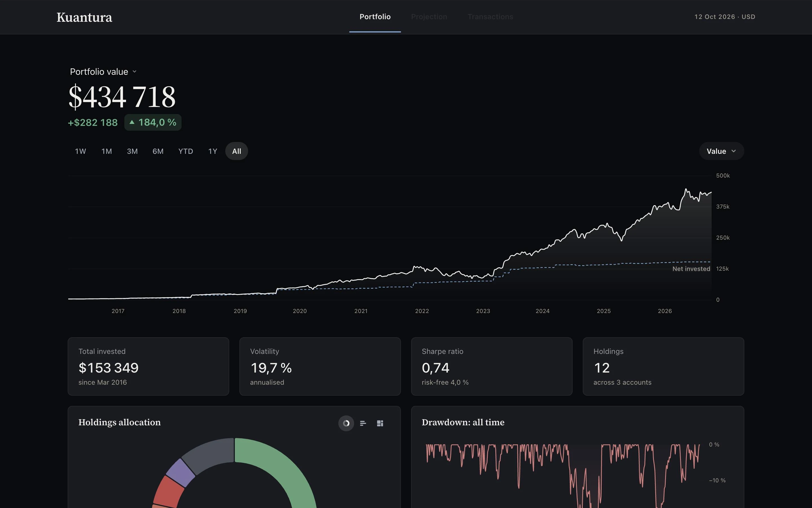Click the Net invested line label
The height and width of the screenshot is (508, 812).
point(691,269)
